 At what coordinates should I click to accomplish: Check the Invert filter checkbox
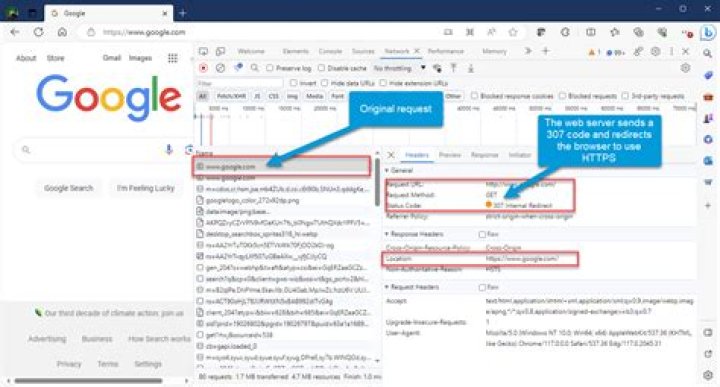click(293, 83)
